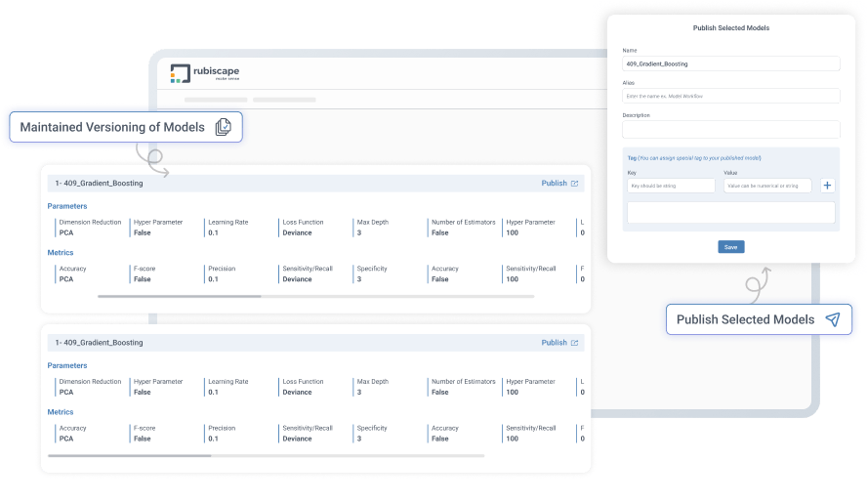This screenshot has height=503, width=868.
Task: Click Learning Rate 0.1 in the upper card
Action: (x=227, y=228)
